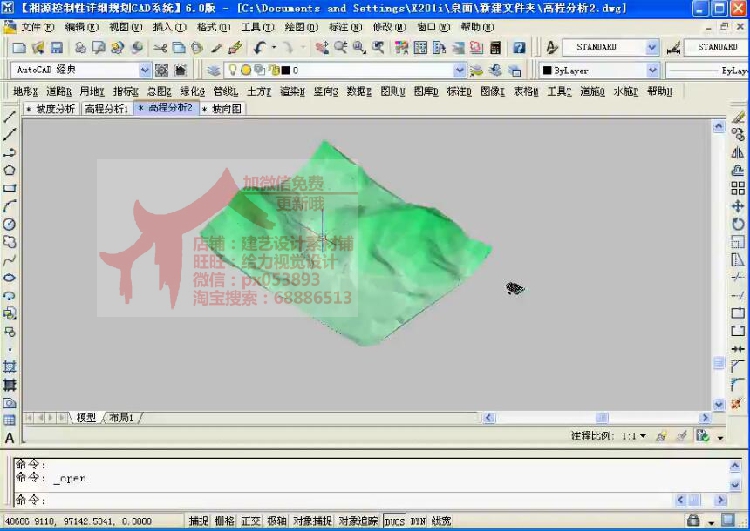Toggle 捕捉 snap mode in status bar
Image resolution: width=750 pixels, height=531 pixels.
(x=199, y=521)
